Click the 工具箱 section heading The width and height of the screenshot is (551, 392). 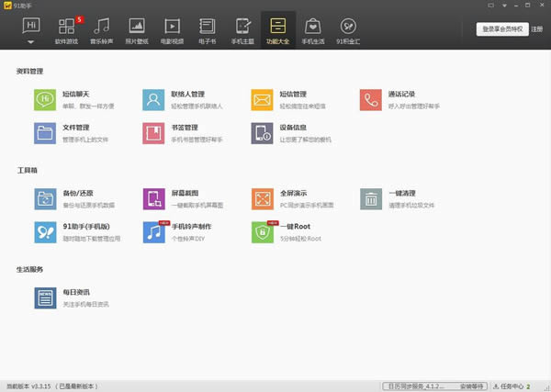(x=28, y=171)
